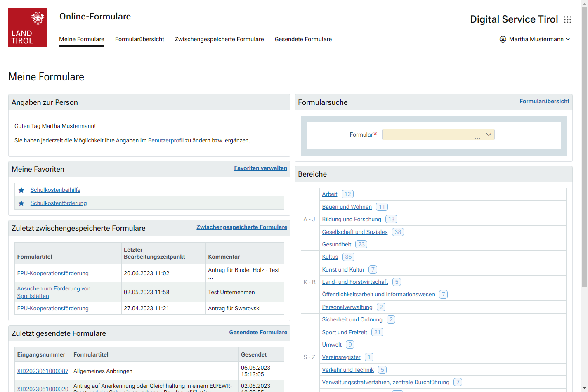Screen dimensions: 588x392
Task: Click the star icon next to Schulkostenbeihilfe
Action: click(x=21, y=190)
